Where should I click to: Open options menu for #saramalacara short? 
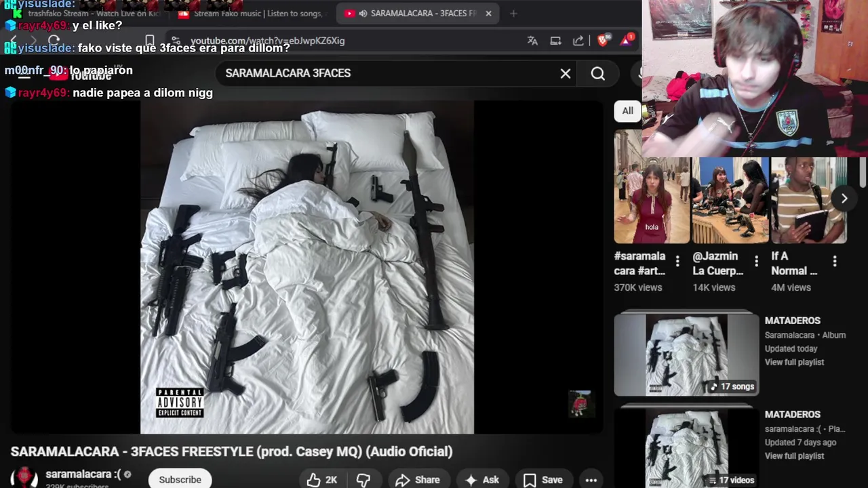coord(677,261)
